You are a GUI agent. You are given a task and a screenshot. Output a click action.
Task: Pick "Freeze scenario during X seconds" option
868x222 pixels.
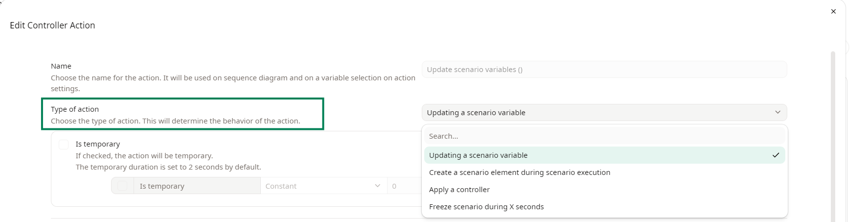click(x=486, y=207)
